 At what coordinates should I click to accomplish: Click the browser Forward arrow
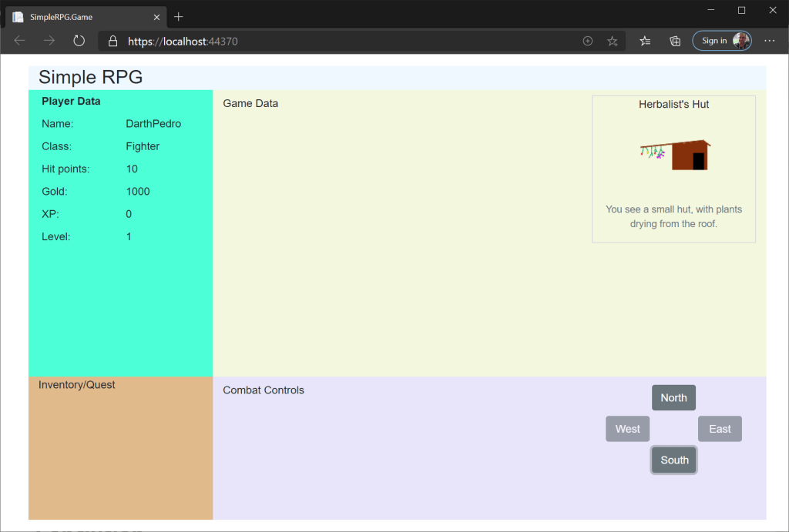click(49, 41)
